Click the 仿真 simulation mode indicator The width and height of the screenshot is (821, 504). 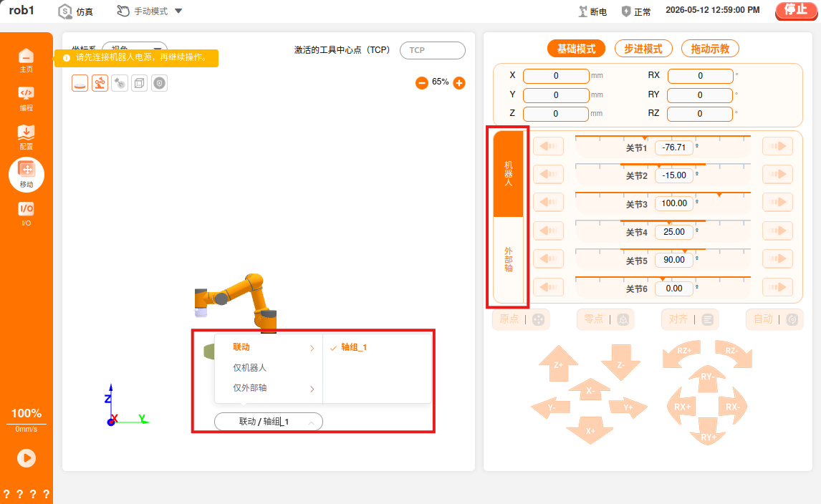coord(76,11)
